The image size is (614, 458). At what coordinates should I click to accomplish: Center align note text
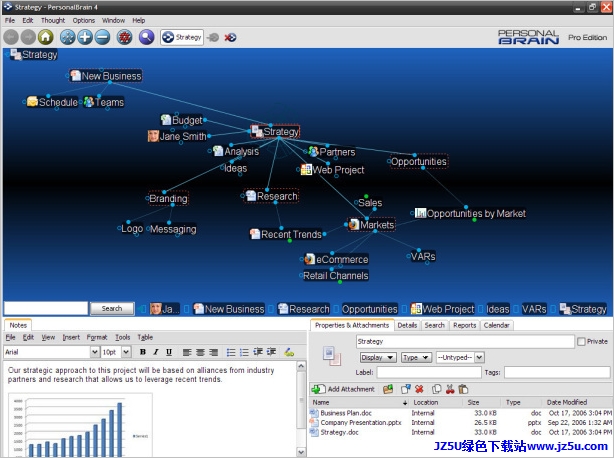tap(200, 352)
